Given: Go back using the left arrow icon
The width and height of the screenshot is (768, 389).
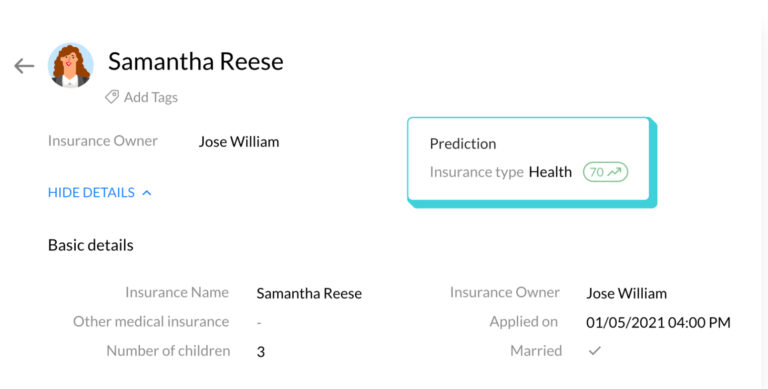Looking at the screenshot, I should (x=24, y=66).
